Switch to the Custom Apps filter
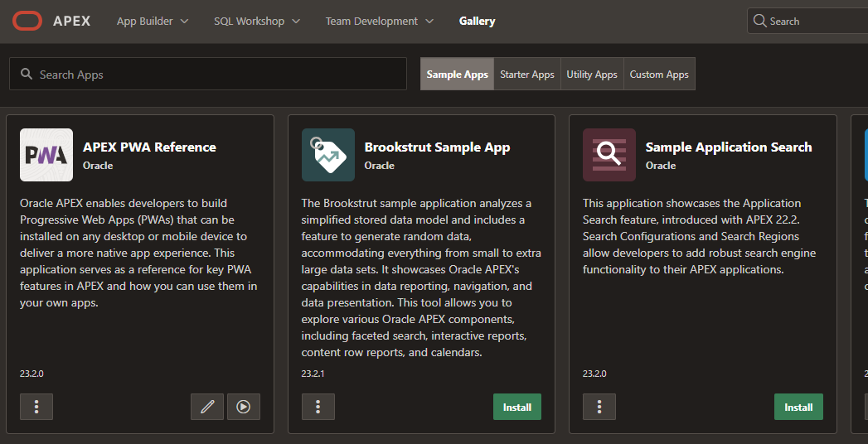Image resolution: width=868 pixels, height=444 pixels. [x=659, y=74]
